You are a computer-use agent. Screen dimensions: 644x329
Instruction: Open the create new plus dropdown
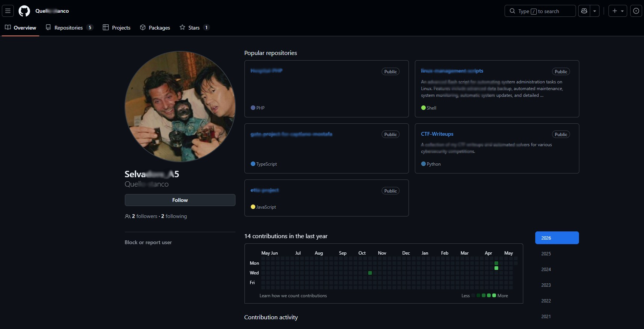coord(617,11)
